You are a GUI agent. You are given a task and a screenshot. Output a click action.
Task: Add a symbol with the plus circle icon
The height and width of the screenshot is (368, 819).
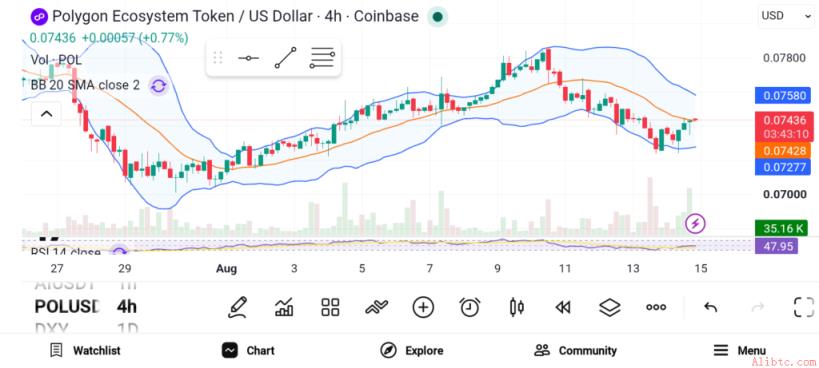tap(423, 307)
